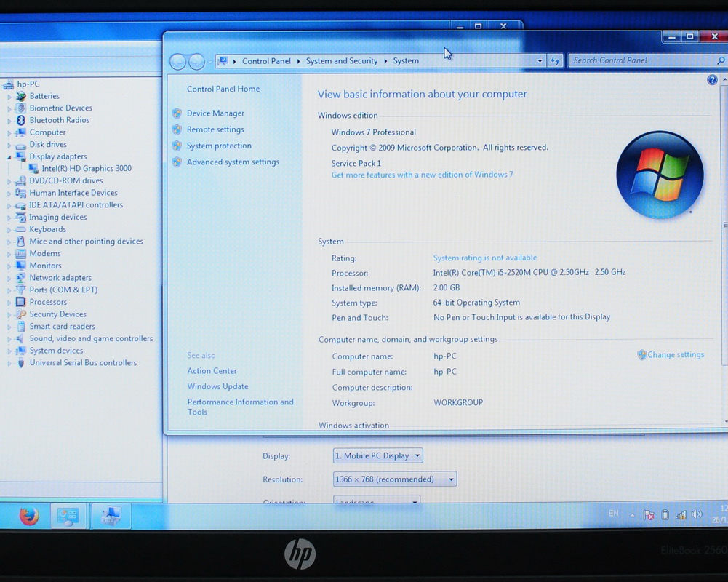The height and width of the screenshot is (582, 728).
Task: Click the Biometric Devices icon
Action: click(21, 108)
